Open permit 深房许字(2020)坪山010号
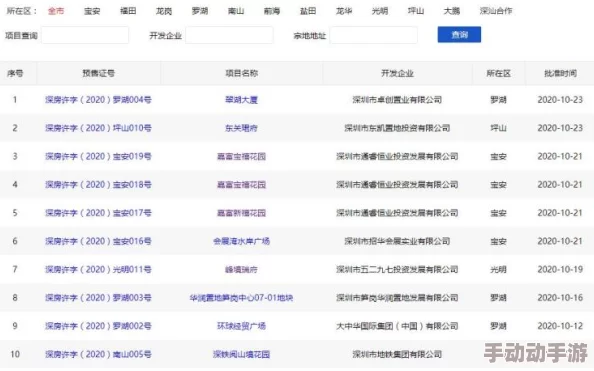The image size is (594, 371). click(x=98, y=128)
